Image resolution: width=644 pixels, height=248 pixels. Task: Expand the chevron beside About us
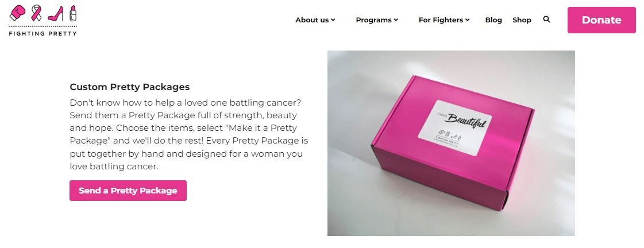point(333,20)
